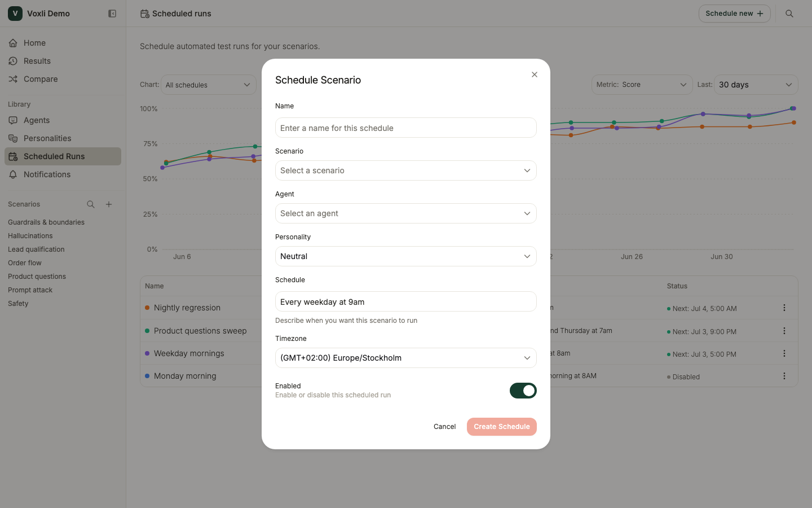
Task: Click the Status column header
Action: [x=677, y=286]
